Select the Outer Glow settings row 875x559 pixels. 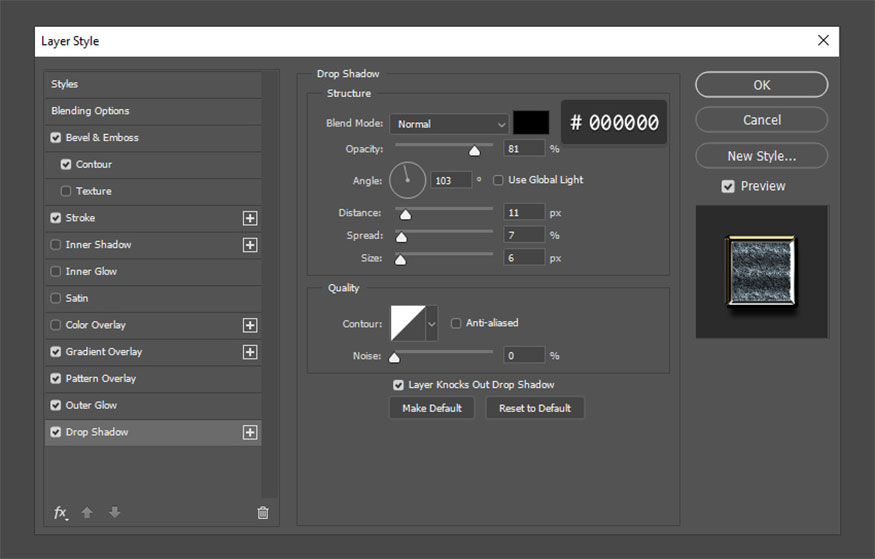point(153,406)
